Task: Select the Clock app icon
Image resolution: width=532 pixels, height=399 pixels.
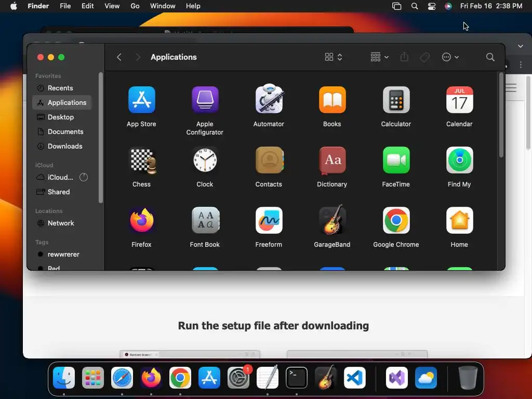Action: pos(205,160)
